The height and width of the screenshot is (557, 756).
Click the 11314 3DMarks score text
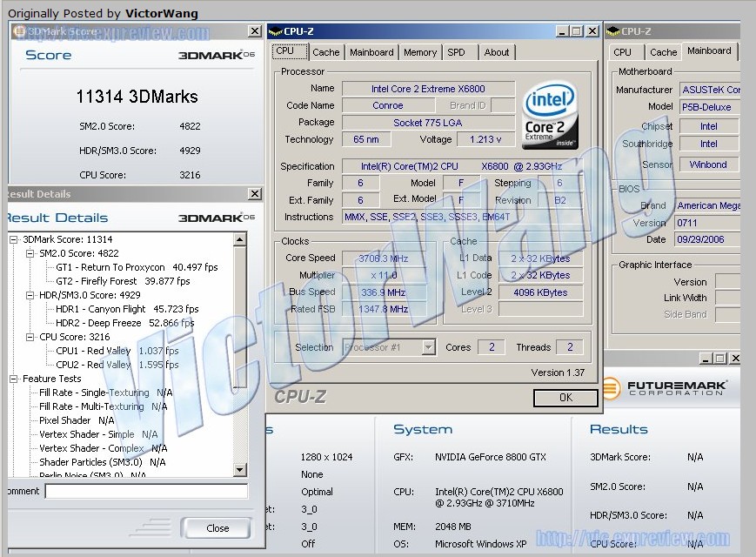click(137, 97)
